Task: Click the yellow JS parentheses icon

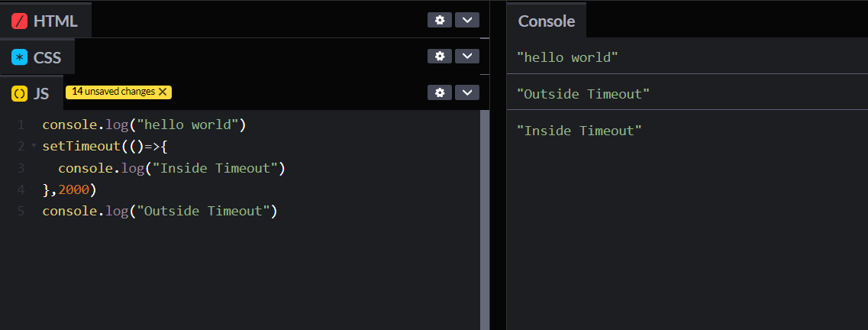Action: (x=19, y=93)
